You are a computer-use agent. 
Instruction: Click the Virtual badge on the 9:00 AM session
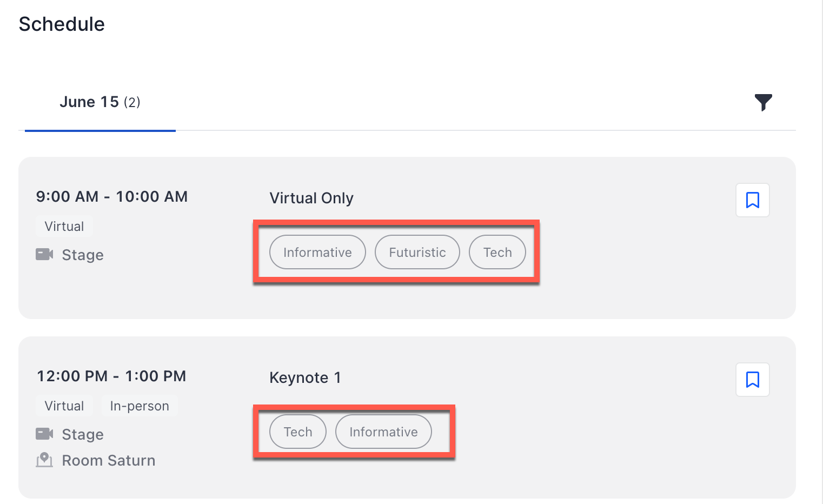click(x=64, y=226)
